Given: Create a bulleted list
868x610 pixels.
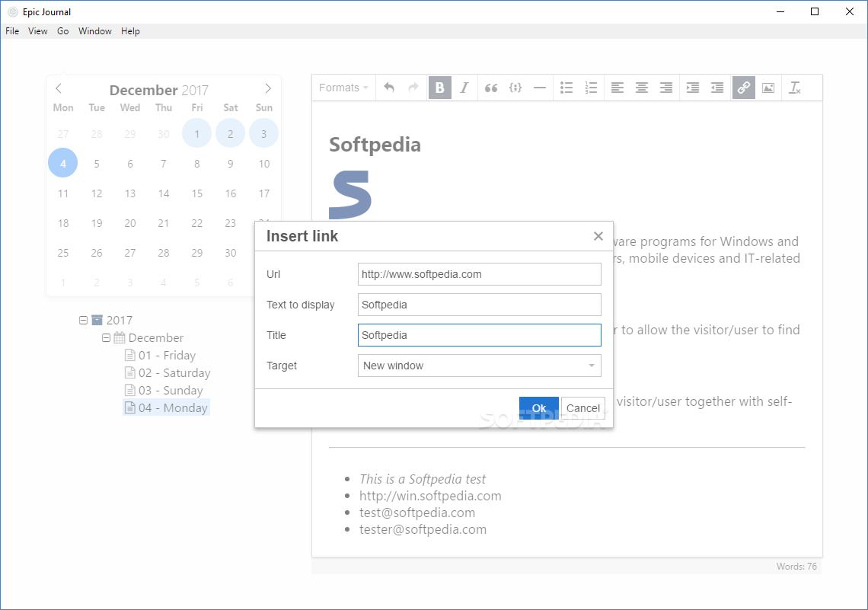Looking at the screenshot, I should coord(566,88).
